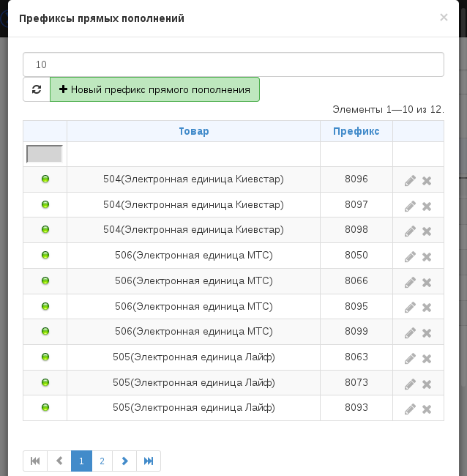Go to previous page
467x476 pixels.
[59, 461]
